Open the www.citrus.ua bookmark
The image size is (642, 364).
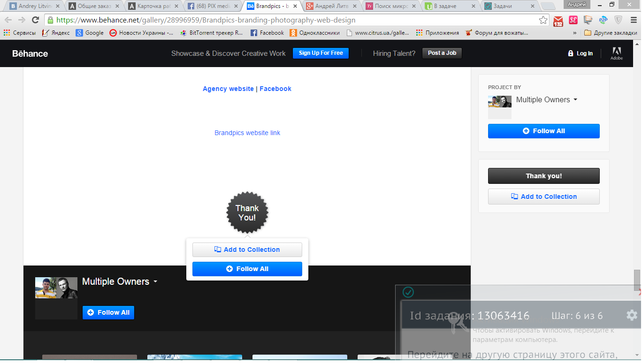[x=377, y=33]
